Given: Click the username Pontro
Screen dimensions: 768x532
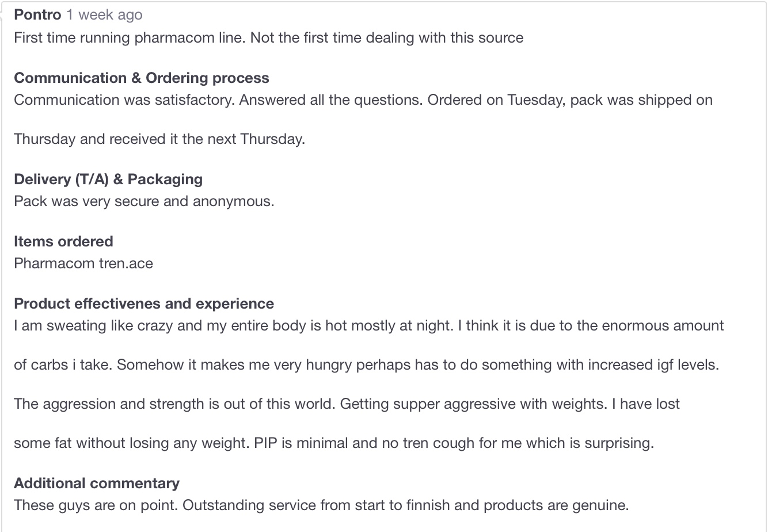Looking at the screenshot, I should pos(37,15).
